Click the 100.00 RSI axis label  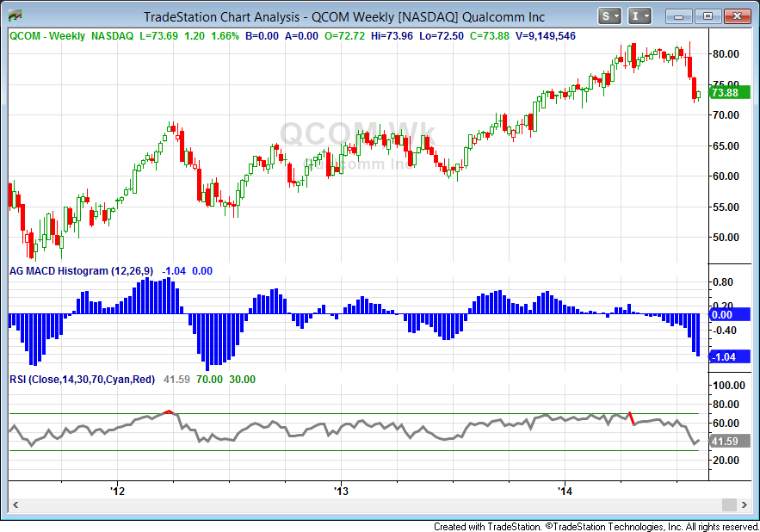(x=728, y=386)
